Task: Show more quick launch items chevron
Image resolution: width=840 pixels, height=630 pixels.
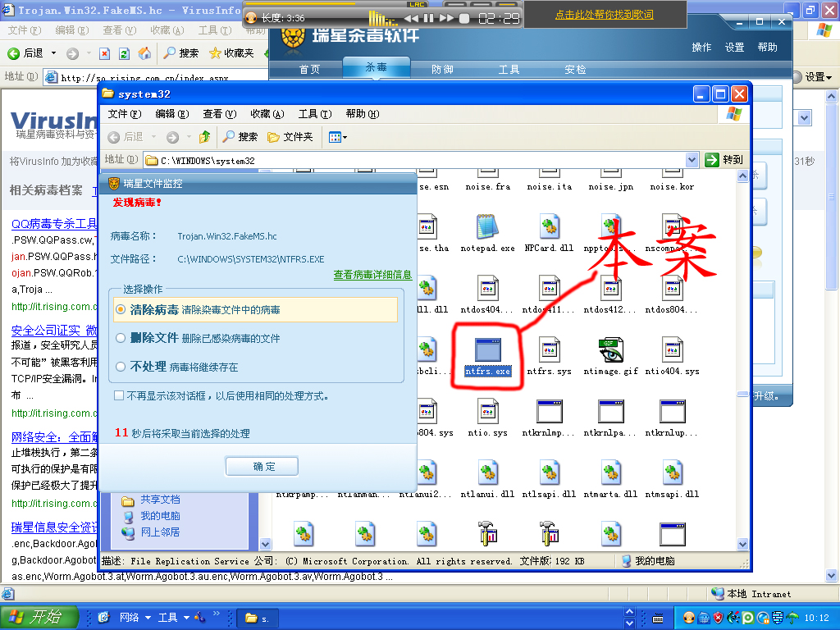Action: (217, 614)
